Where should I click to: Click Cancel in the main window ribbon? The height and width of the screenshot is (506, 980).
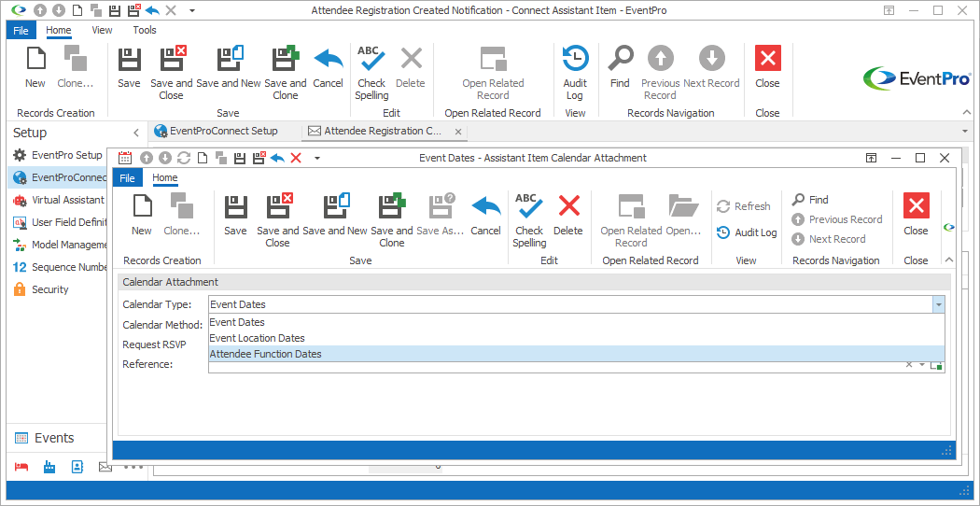click(328, 67)
